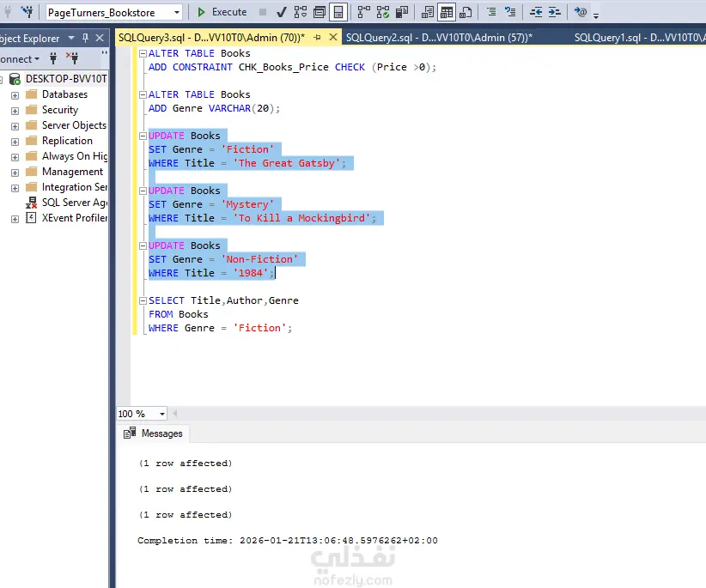Click the XEvent Profiler icon
The image size is (706, 588).
(31, 218)
